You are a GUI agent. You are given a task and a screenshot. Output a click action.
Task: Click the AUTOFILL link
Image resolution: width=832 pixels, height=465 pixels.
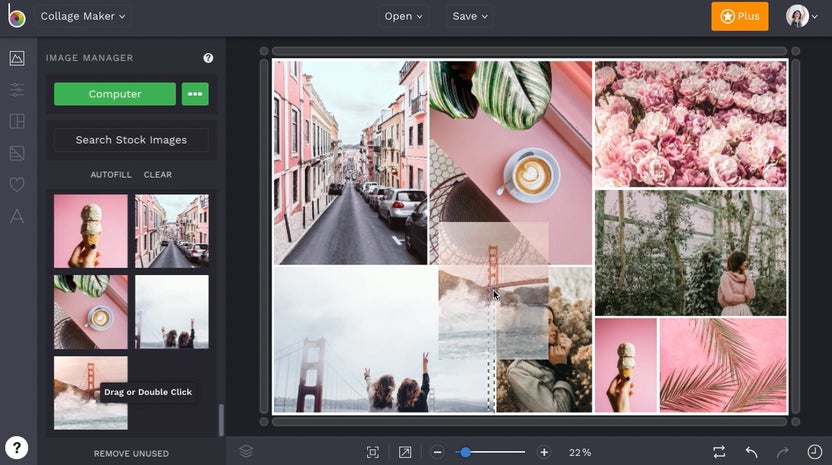tap(111, 175)
